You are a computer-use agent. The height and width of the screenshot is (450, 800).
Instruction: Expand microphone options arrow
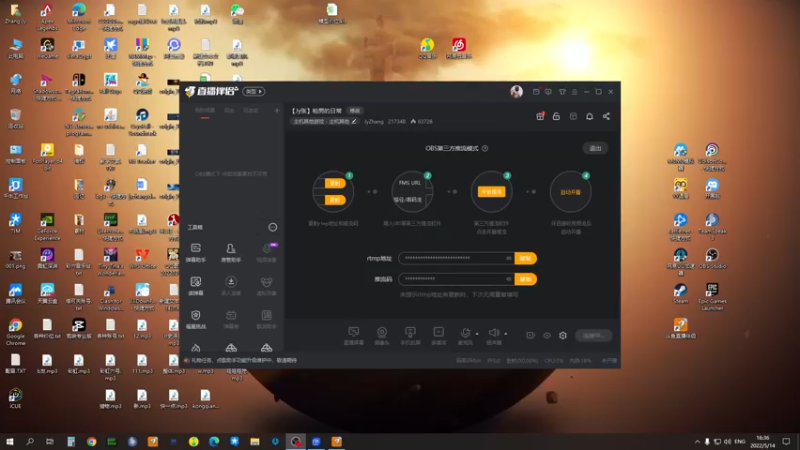pyautogui.click(x=477, y=334)
